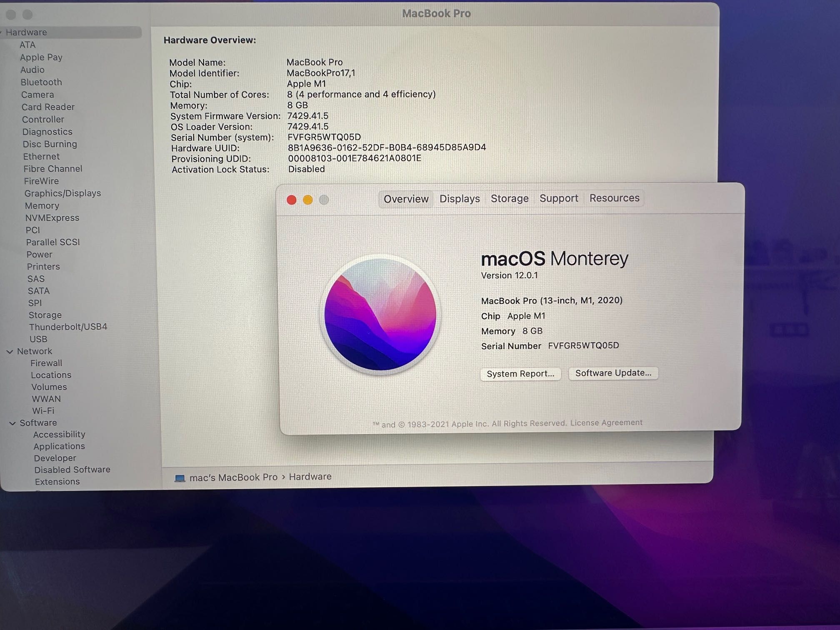
Task: Close the About This Mac window
Action: 292,200
